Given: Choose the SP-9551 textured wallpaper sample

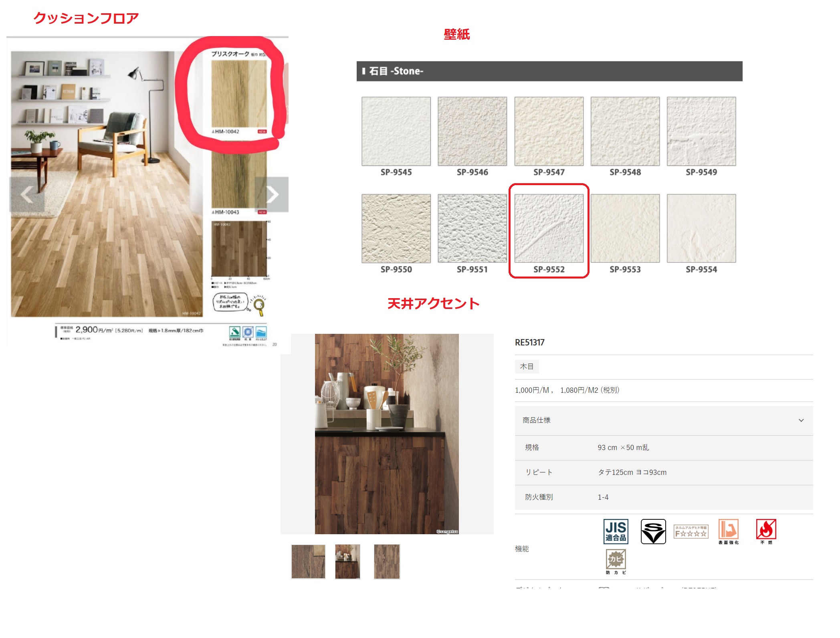Looking at the screenshot, I should [472, 228].
